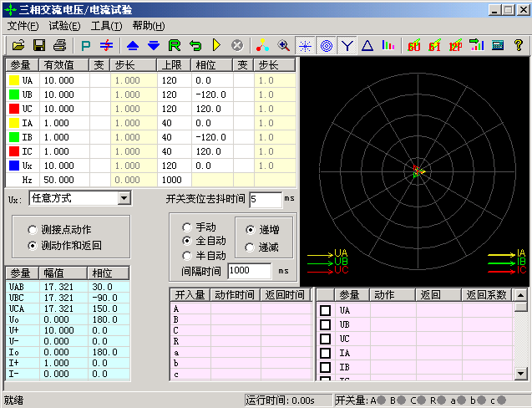The height and width of the screenshot is (408, 532).
Task: Open the 试验(E) menu
Action: (x=64, y=26)
